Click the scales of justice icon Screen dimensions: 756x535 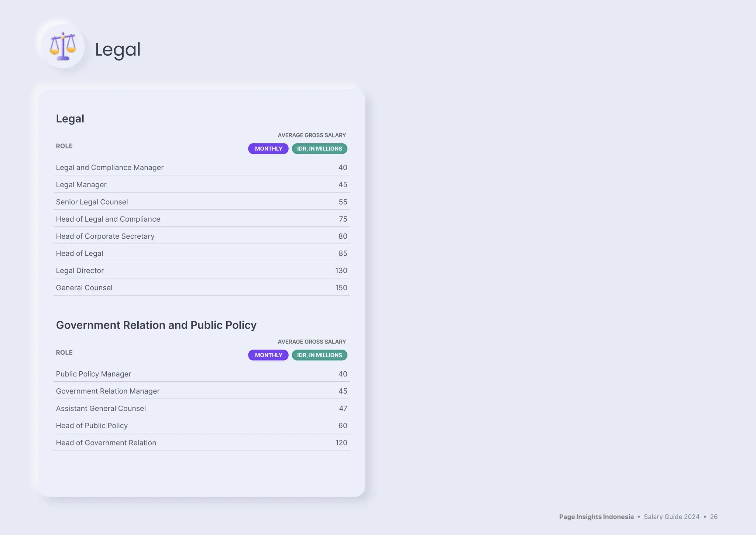(x=63, y=46)
